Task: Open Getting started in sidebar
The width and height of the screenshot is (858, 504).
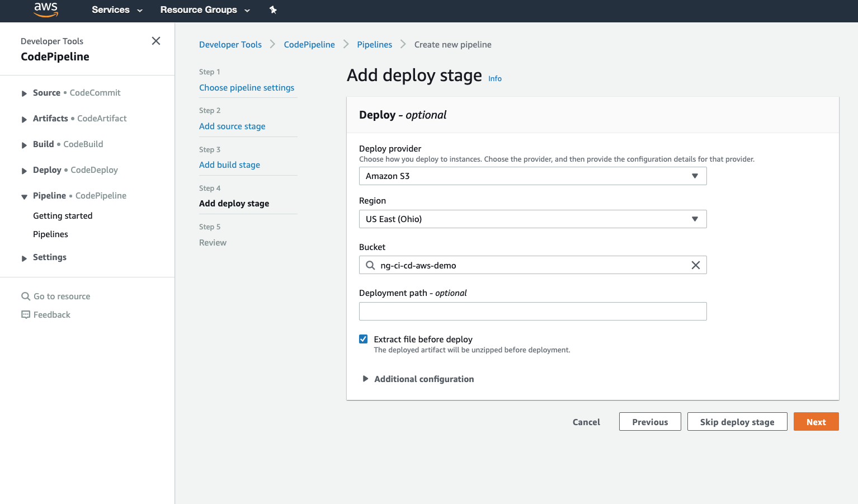Action: [x=63, y=216]
